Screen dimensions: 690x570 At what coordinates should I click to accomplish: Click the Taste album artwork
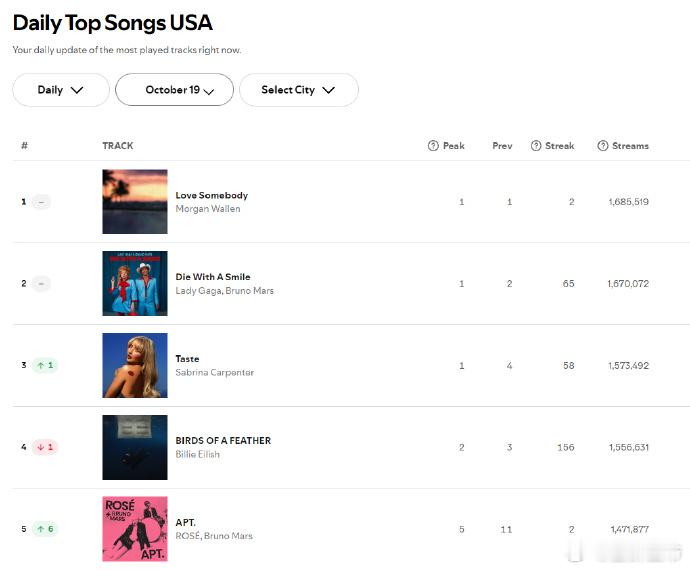coord(135,365)
